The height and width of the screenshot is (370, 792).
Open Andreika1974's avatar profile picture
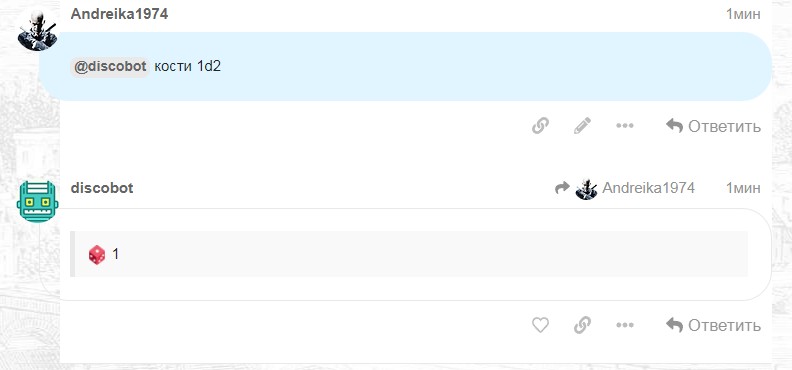pos(37,31)
